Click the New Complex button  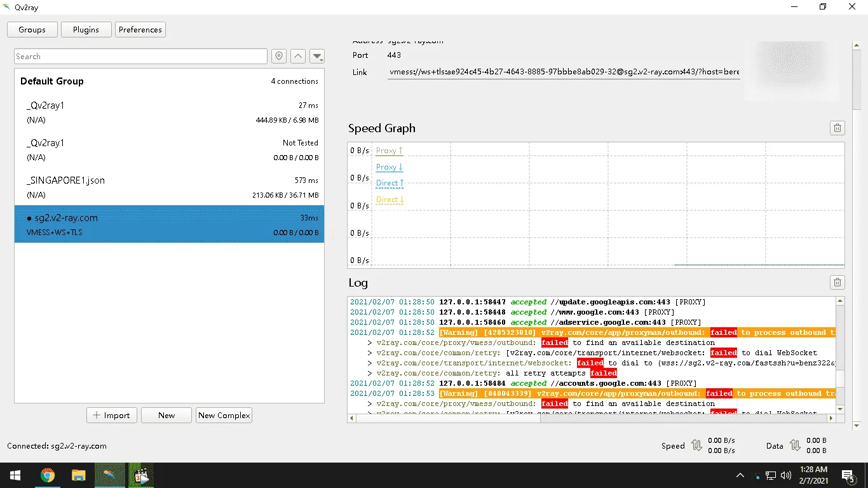224,415
